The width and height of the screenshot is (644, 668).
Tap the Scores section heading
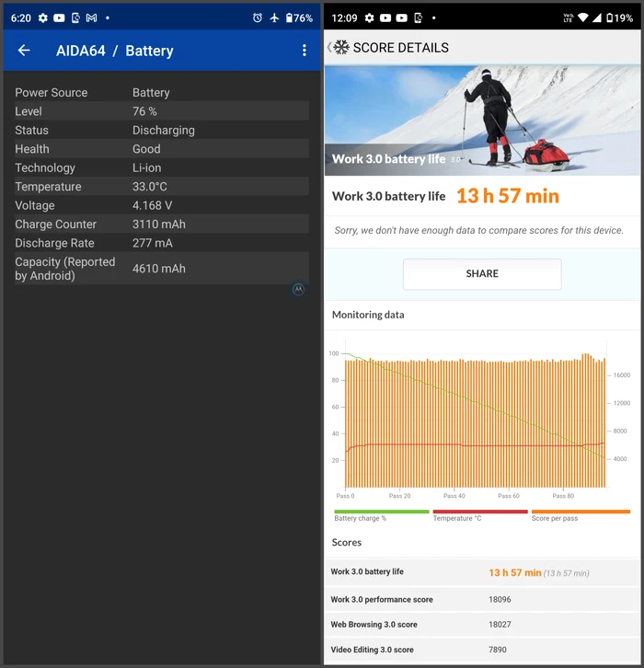click(346, 542)
